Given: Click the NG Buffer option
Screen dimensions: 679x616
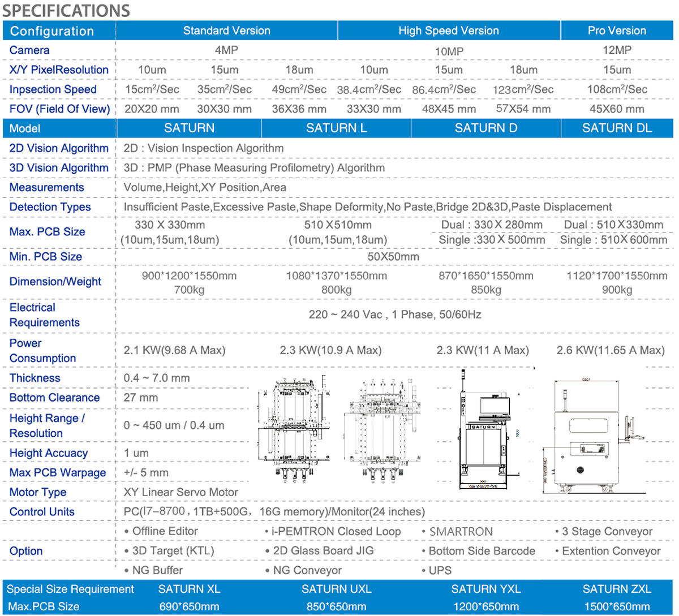Looking at the screenshot, I should (x=157, y=570).
